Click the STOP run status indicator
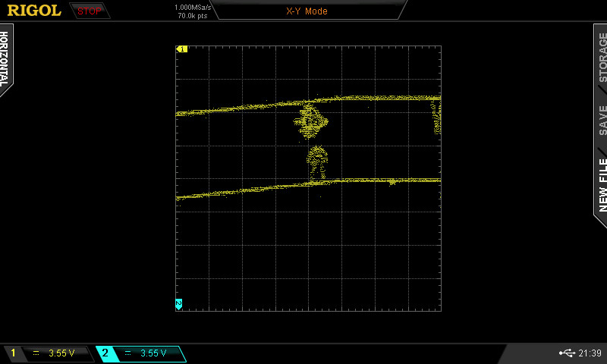The width and height of the screenshot is (607, 364). click(x=90, y=11)
